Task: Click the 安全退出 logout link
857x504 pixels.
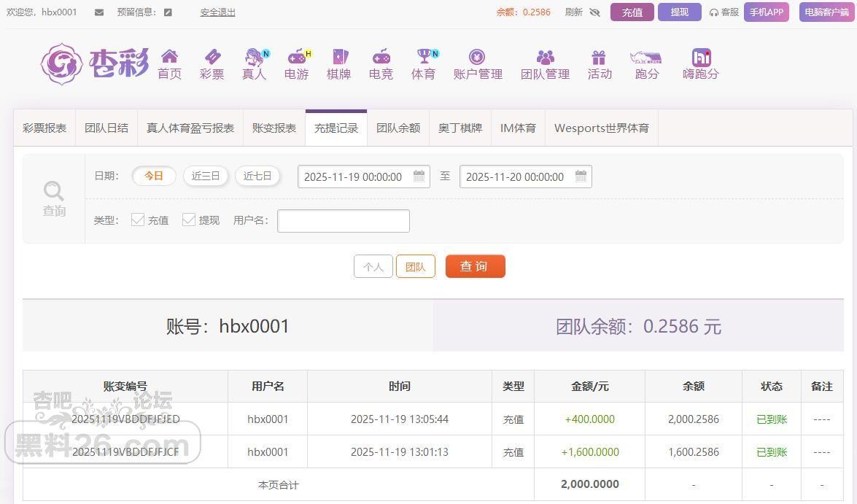Action: [x=217, y=12]
